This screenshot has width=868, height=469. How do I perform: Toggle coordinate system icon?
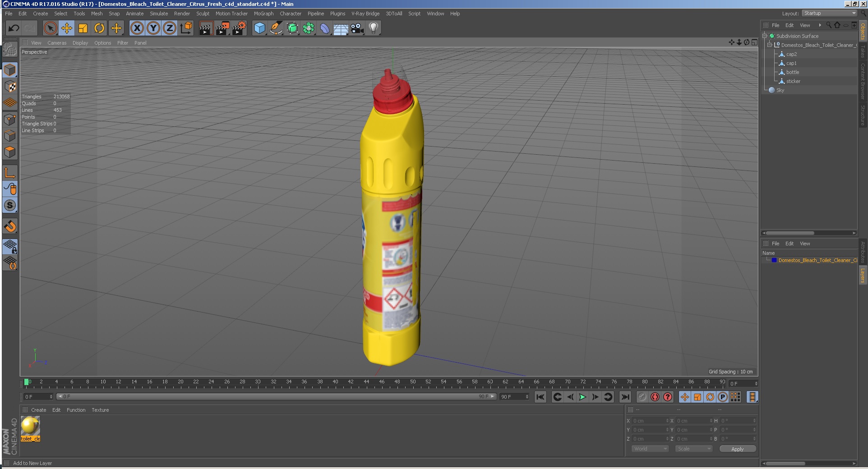(186, 28)
